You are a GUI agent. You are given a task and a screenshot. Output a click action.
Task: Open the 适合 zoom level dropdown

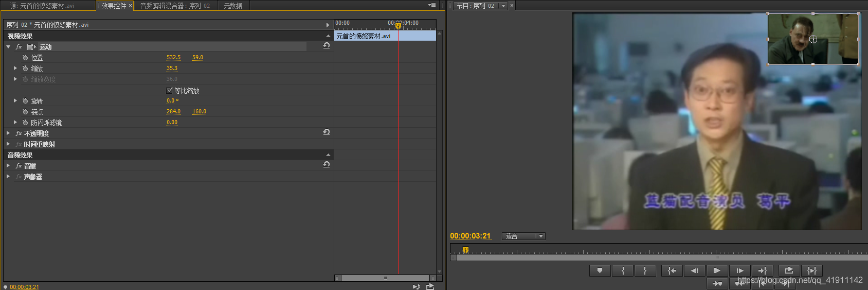point(523,236)
